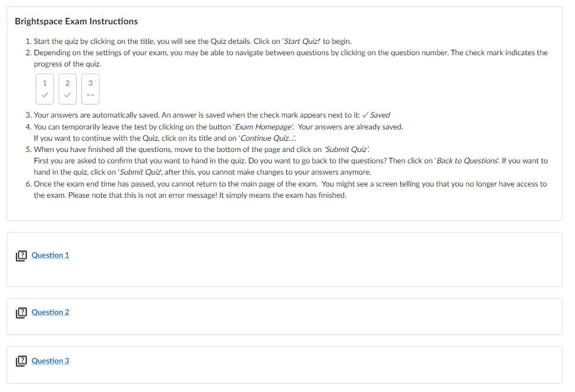The image size is (575, 392).
Task: Click the 'Brightspace Exam Instructions' heading
Action: click(76, 21)
